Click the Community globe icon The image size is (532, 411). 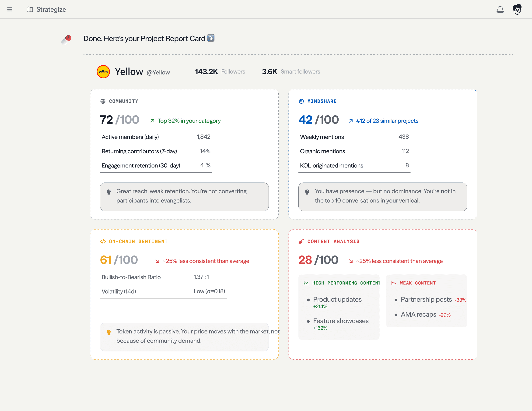coord(103,101)
